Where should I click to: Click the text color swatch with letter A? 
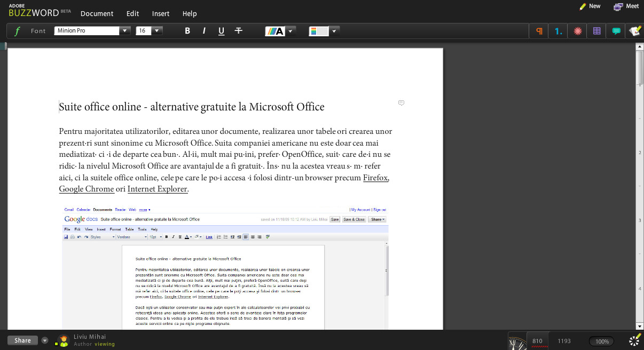tap(276, 31)
